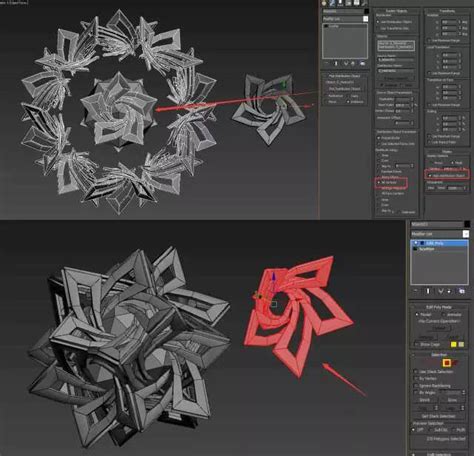The height and width of the screenshot is (456, 474).
Task: Toggle the Ignore Backfacing checkbox
Action: (416, 386)
